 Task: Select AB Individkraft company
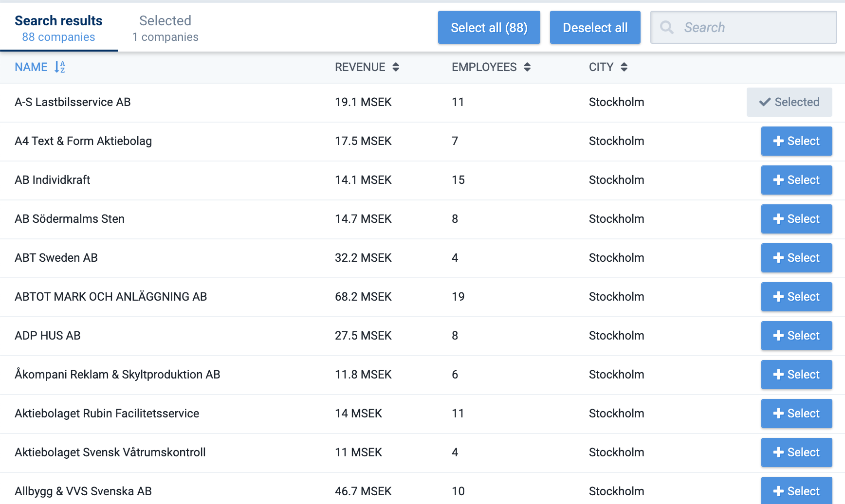[x=797, y=180]
